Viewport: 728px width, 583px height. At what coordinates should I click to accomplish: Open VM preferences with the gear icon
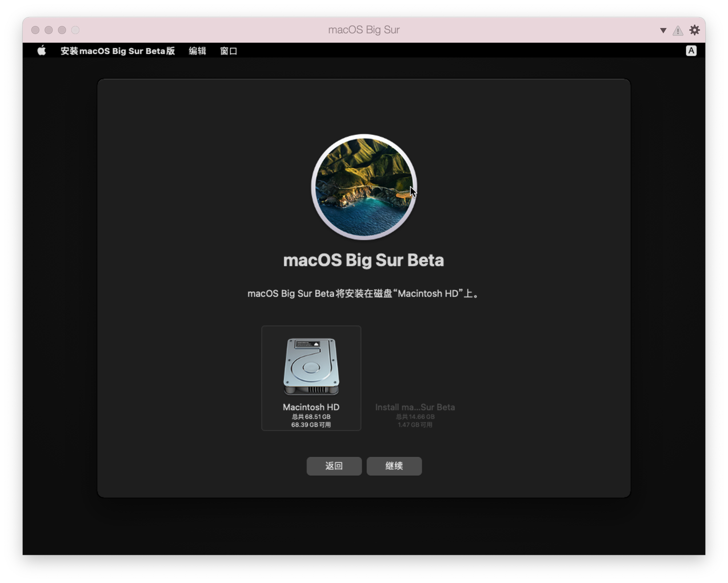[695, 30]
